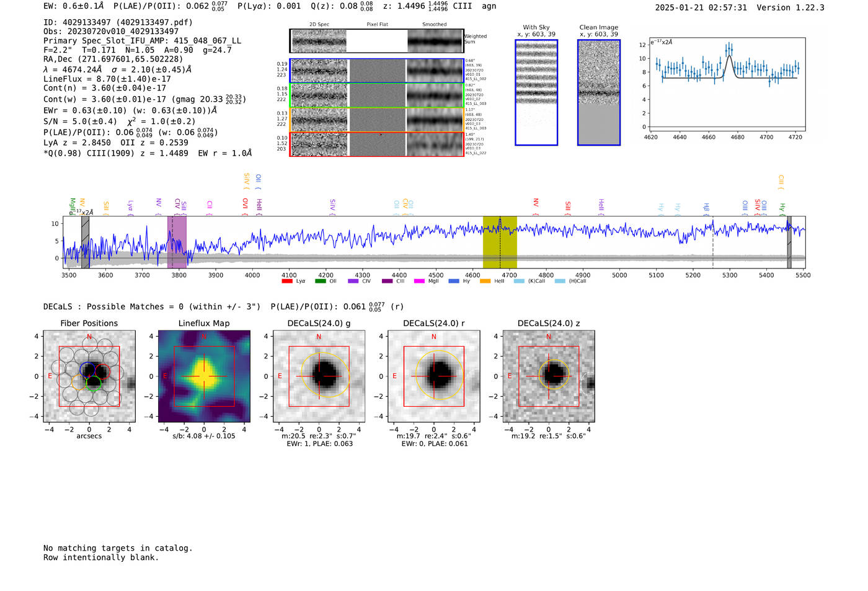This screenshot has width=868, height=591.
Task: Select the MgII magenta legend swatch
Action: [x=419, y=281]
